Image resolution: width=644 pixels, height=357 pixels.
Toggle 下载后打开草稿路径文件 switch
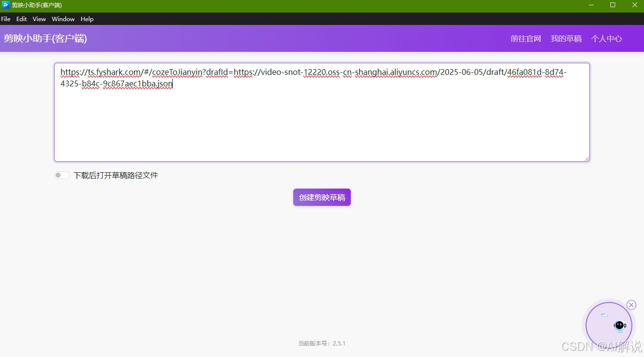(x=62, y=175)
